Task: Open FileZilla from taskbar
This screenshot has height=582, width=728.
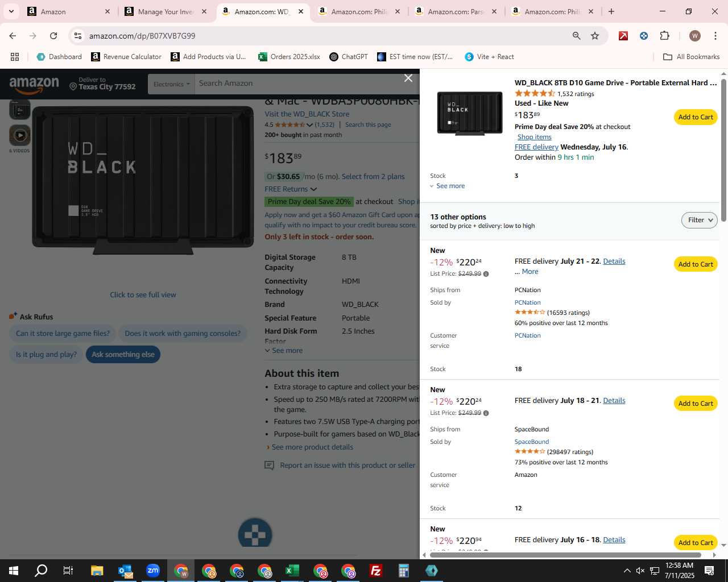Action: [376, 571]
